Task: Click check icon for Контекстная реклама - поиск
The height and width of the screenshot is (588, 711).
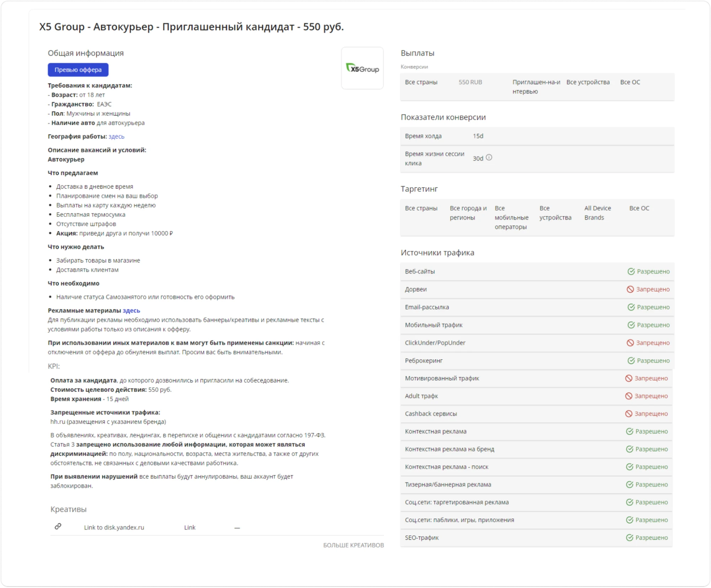Action: pos(630,467)
